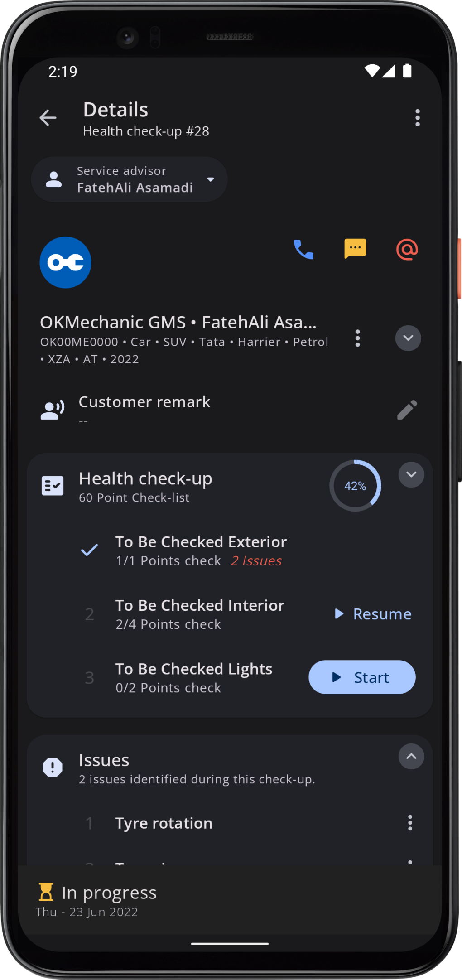Expand the vehicle details chevron
This screenshot has height=980, width=462.
tap(408, 338)
